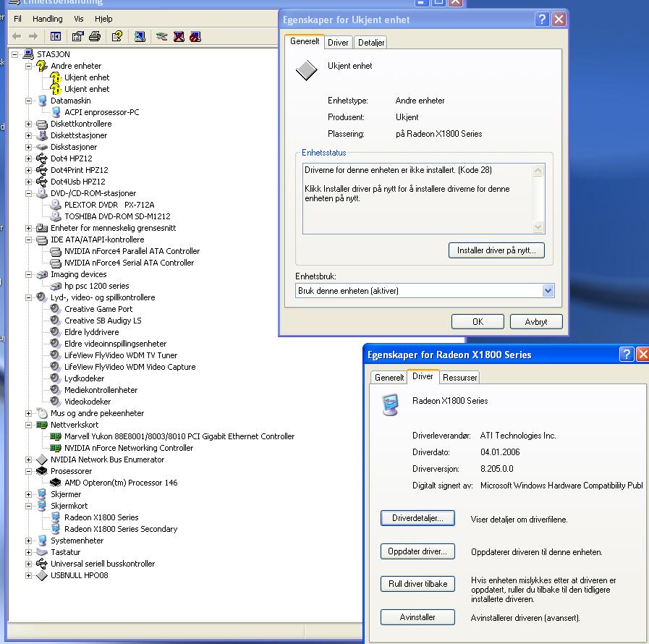Expand the Diskettkontrollere node

point(29,124)
